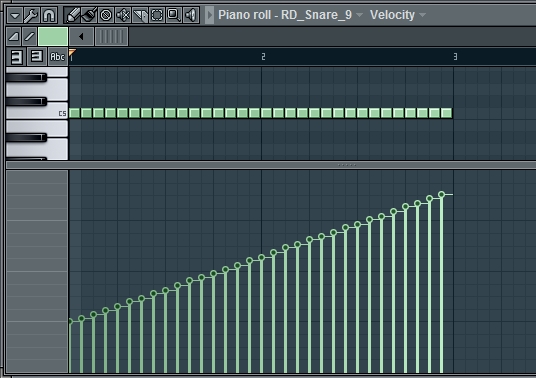Open the green note color swatch
Screen dimensions: 536x378
coord(53,36)
